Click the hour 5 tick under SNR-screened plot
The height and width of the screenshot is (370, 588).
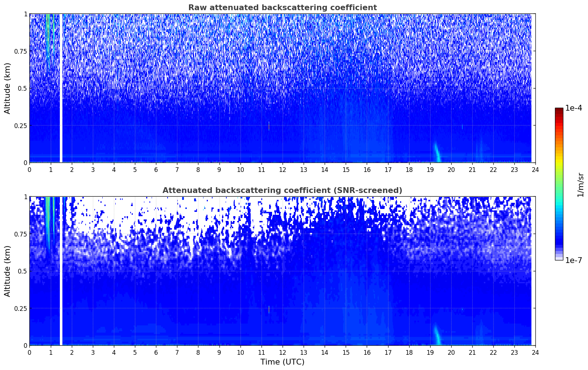tap(135, 352)
